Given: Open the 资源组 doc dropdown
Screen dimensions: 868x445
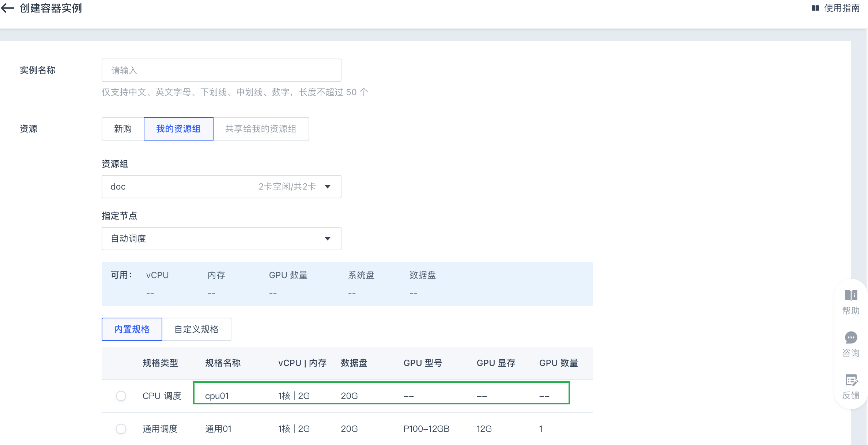Looking at the screenshot, I should pos(222,187).
